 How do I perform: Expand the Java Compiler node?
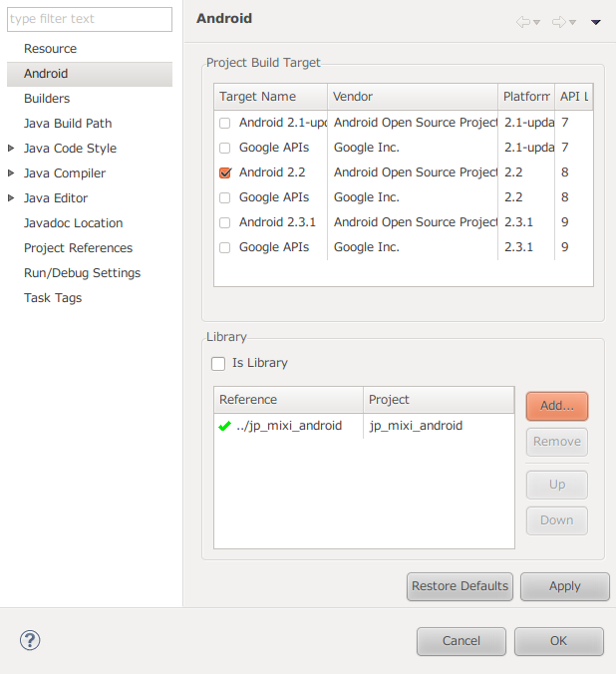(11, 173)
